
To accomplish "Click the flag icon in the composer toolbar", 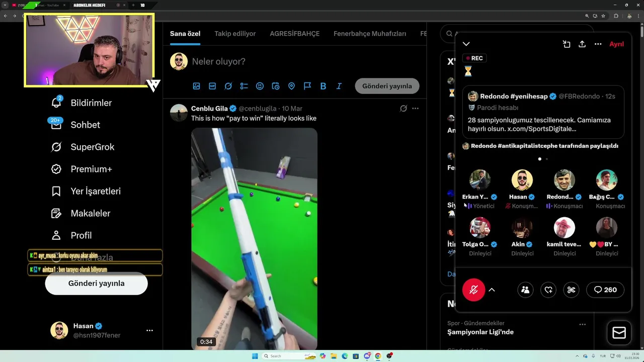I will [307, 86].
